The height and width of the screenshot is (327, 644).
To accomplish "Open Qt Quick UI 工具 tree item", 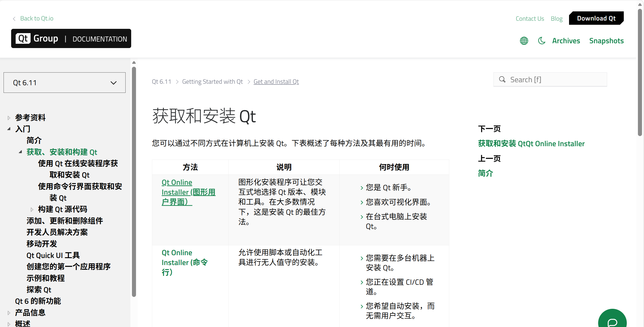I will 53,255.
